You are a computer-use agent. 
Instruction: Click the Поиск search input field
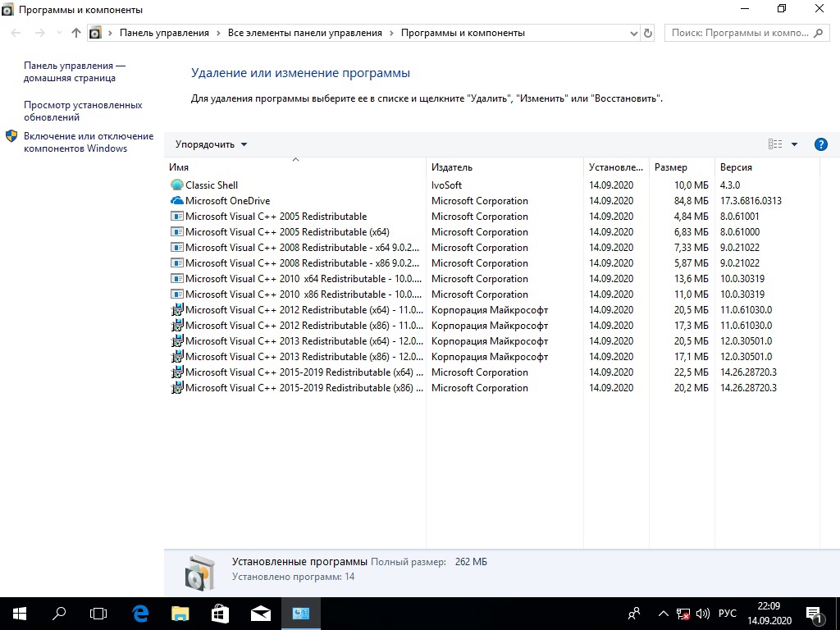(x=738, y=33)
